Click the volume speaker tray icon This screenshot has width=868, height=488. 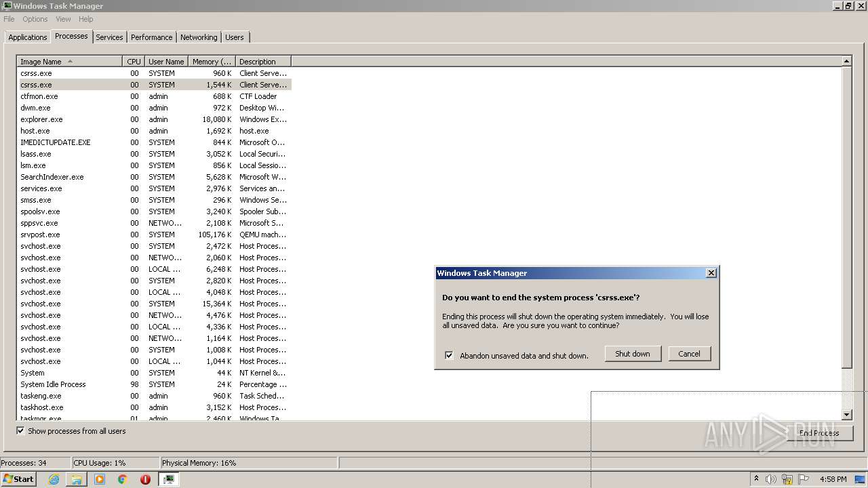coord(771,479)
